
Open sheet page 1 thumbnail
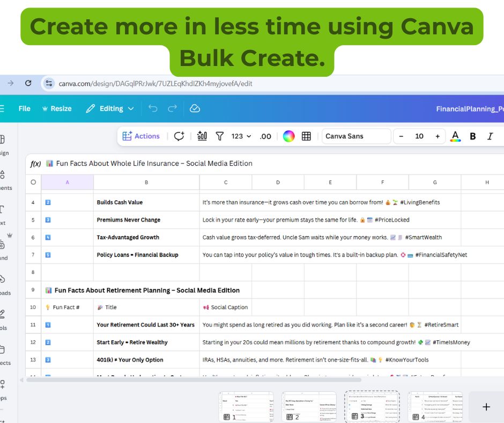click(x=246, y=406)
